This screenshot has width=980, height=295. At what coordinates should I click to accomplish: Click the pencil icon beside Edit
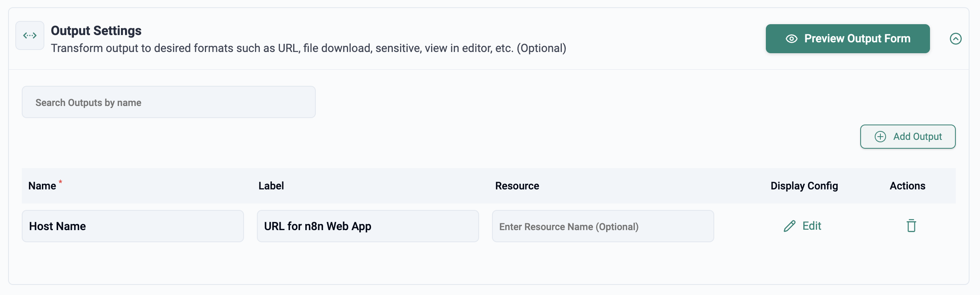[789, 226]
